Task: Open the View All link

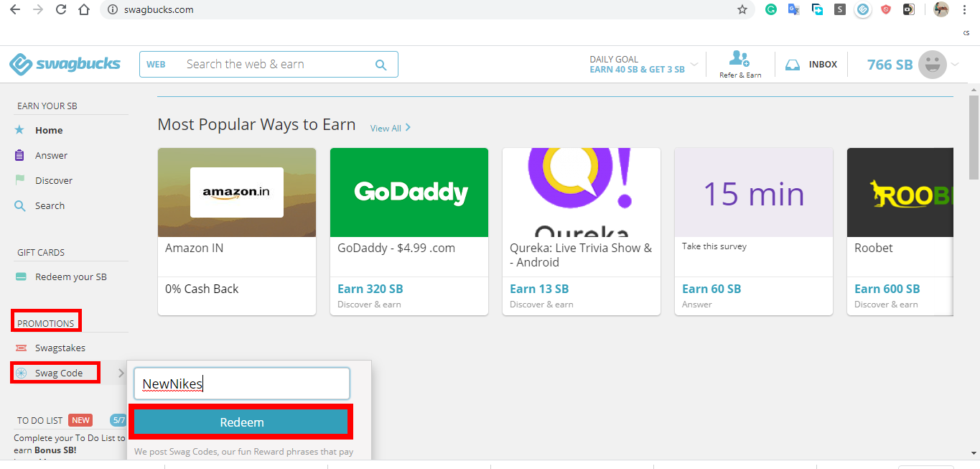Action: tap(391, 128)
